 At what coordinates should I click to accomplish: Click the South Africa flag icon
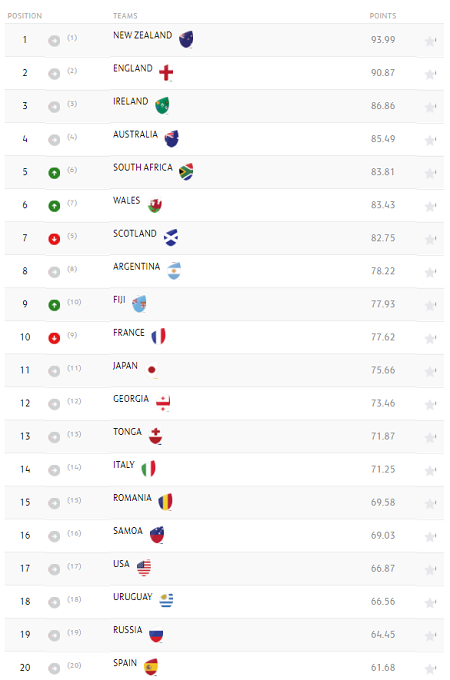186,172
